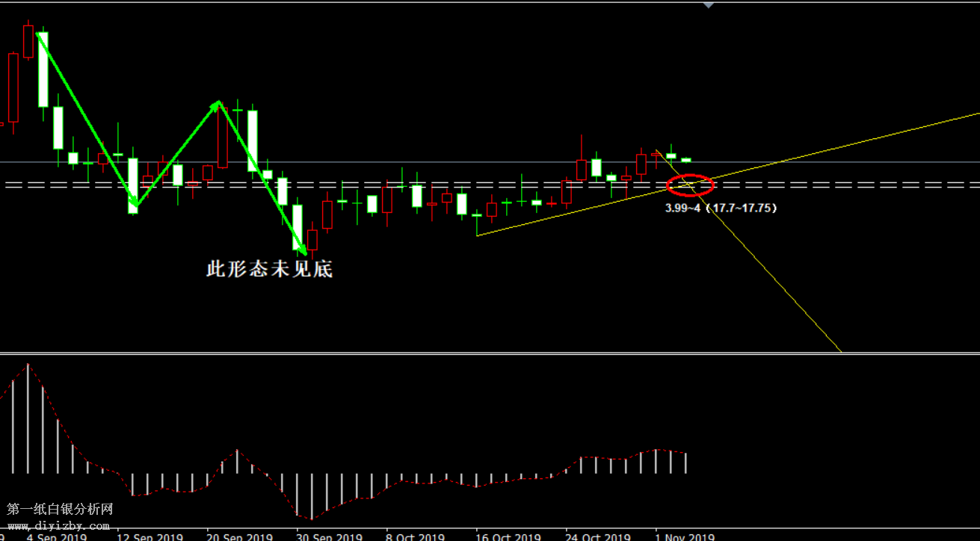Screen dimensions: 980x541
Task: Click the 1 Nov 2019 date label
Action: 684,537
